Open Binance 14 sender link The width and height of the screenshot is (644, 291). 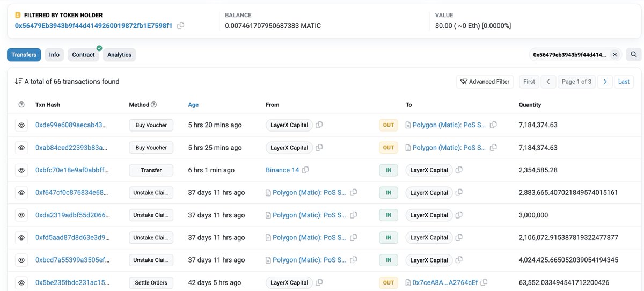282,170
